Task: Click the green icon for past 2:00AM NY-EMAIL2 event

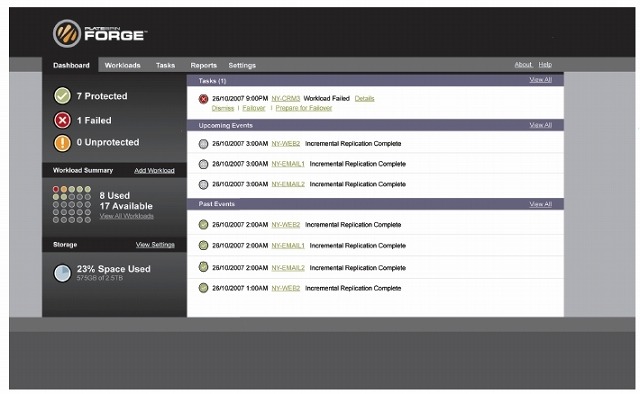Action: [x=203, y=267]
